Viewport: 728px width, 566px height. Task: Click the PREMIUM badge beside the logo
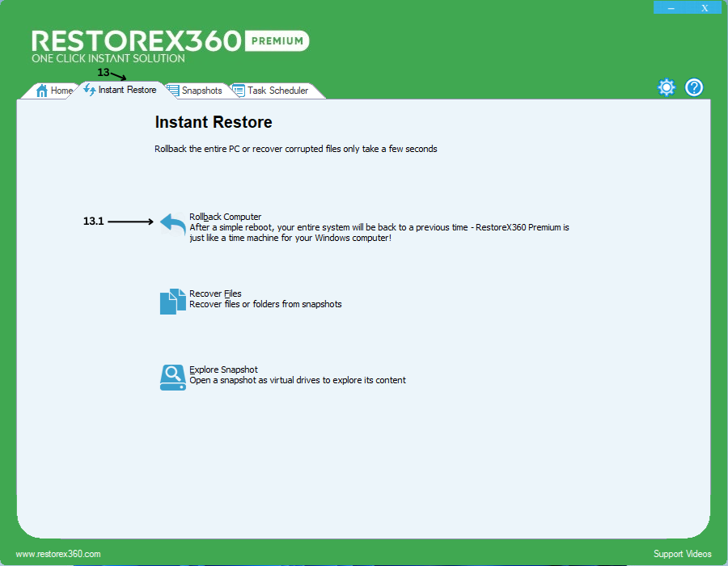pyautogui.click(x=276, y=40)
